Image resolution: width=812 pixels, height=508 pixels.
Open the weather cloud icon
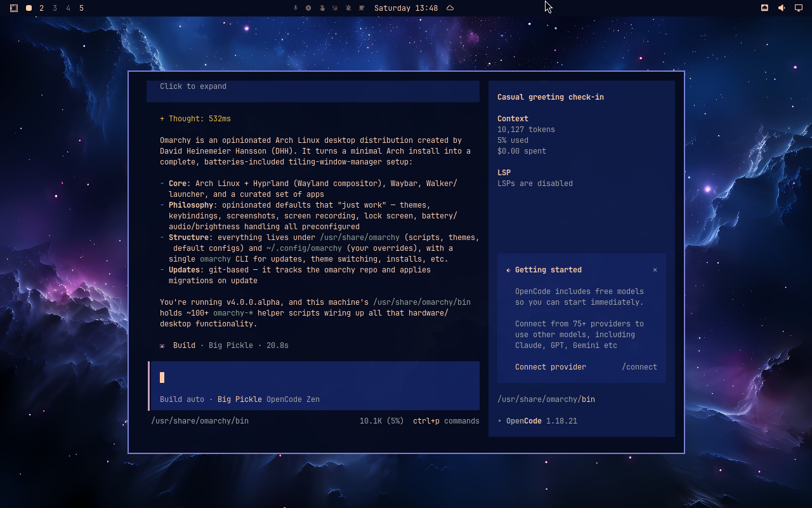point(450,8)
